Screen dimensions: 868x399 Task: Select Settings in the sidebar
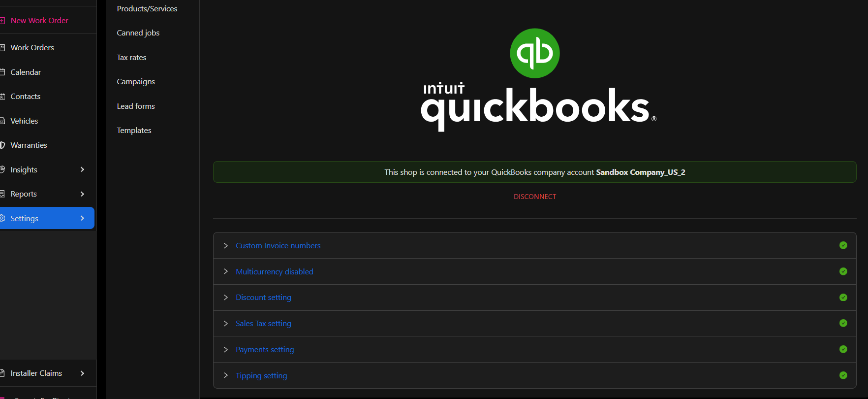pos(47,218)
